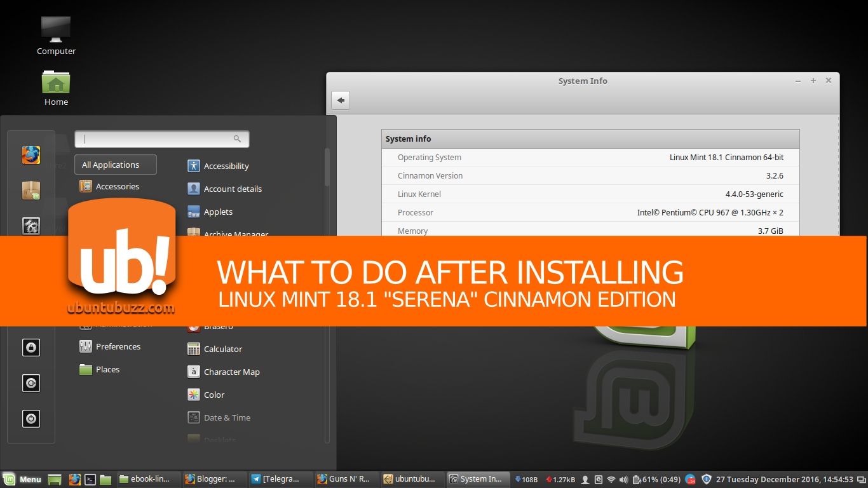
Task: Open the panel clock showing 27 Tuesday December
Action: (x=785, y=480)
